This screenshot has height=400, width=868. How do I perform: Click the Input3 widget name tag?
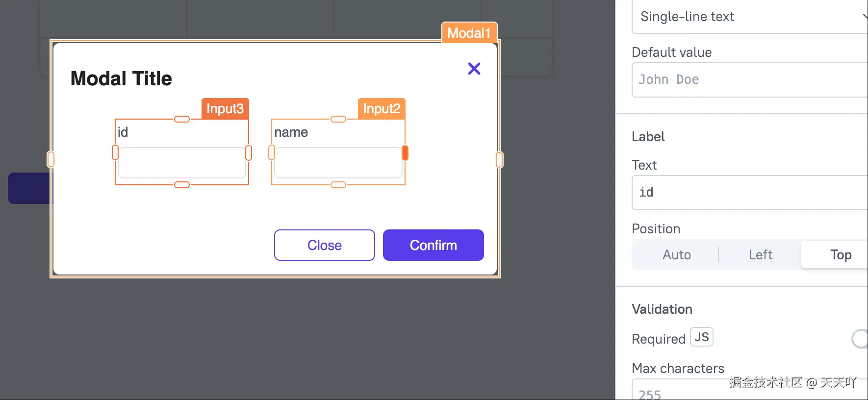pyautogui.click(x=225, y=108)
